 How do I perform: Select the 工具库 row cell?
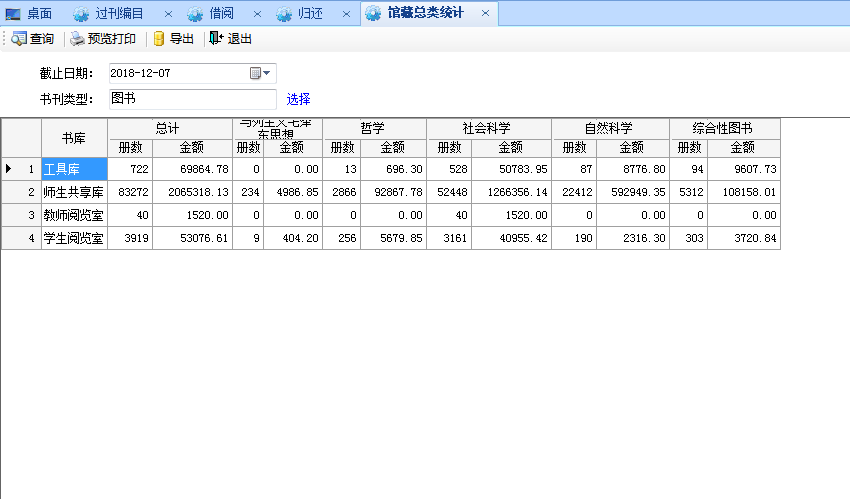tap(73, 169)
